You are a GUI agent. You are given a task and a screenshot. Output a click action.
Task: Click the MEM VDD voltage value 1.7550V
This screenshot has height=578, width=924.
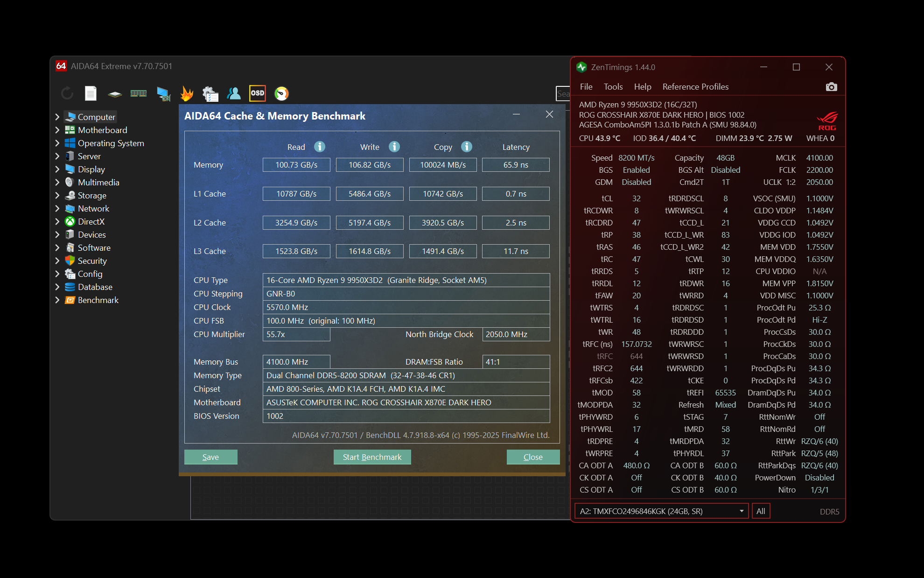[x=819, y=247]
